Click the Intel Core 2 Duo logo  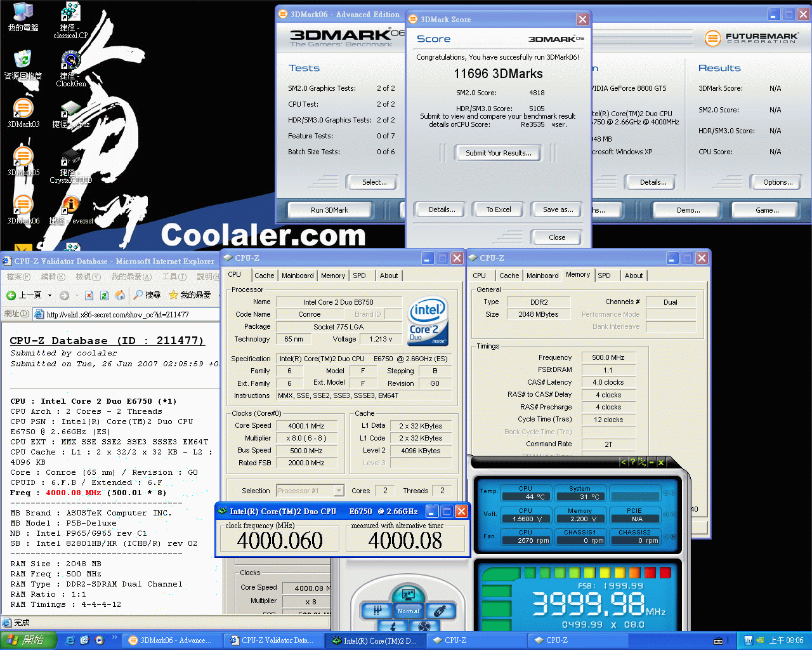(x=427, y=322)
